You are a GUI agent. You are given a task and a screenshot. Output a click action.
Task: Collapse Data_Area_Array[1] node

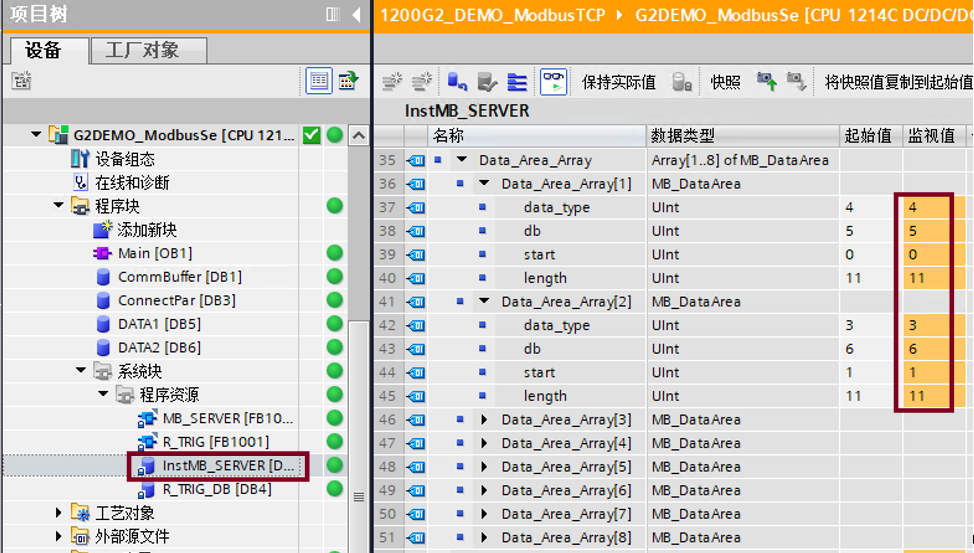tap(485, 184)
